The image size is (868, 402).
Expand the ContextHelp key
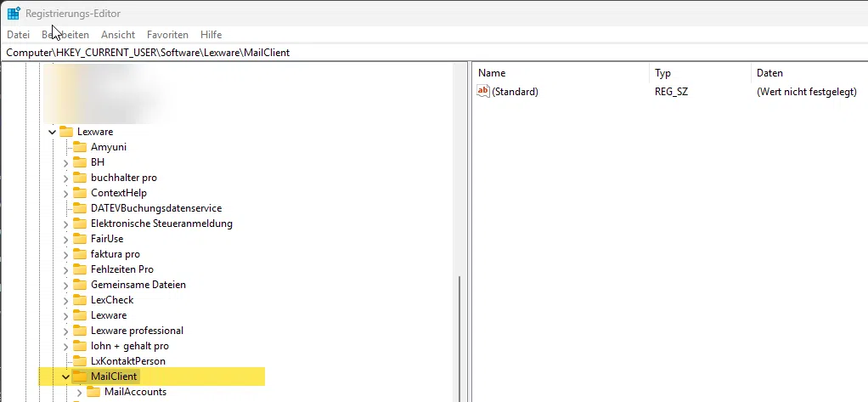pyautogui.click(x=66, y=194)
